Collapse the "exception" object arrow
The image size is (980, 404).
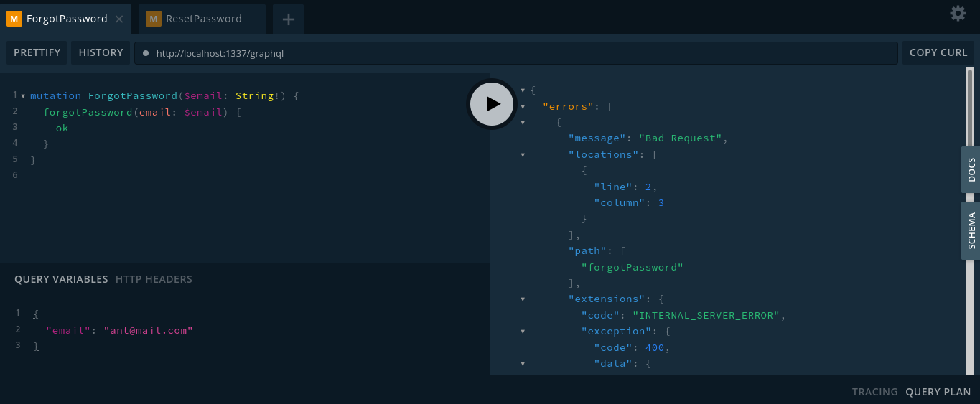(x=523, y=332)
